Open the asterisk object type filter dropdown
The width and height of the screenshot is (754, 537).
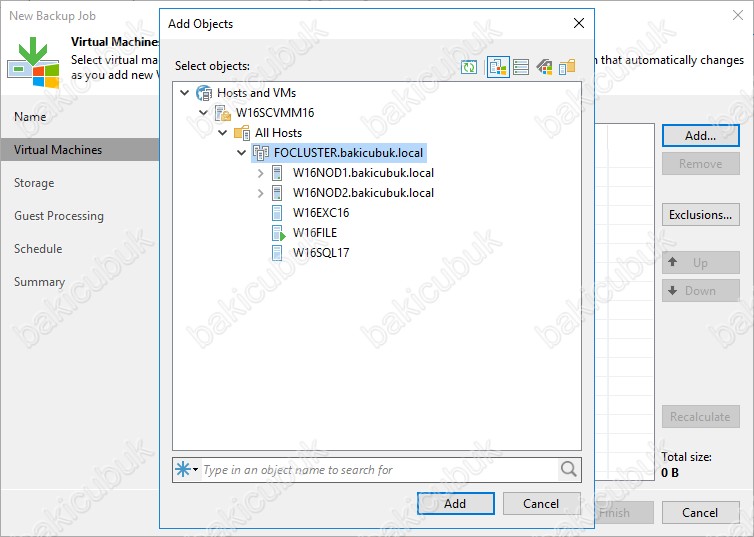[x=187, y=469]
